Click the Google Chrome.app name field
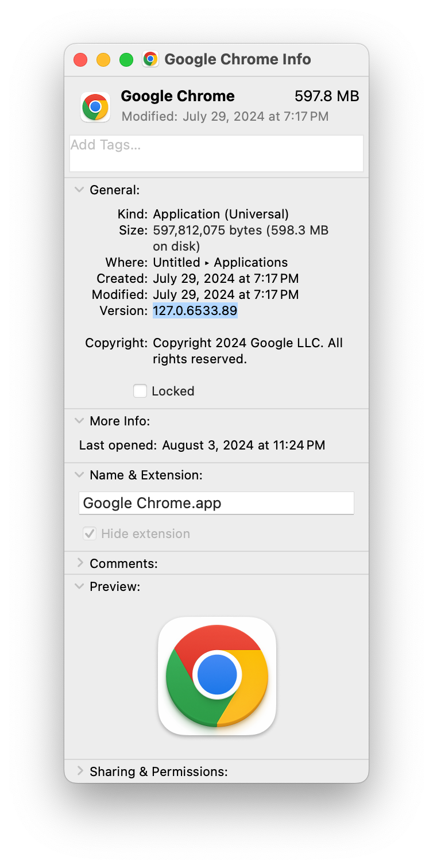433x868 pixels. point(216,503)
